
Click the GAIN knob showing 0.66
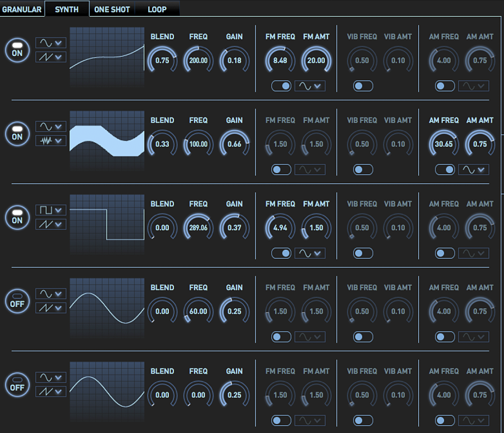coord(234,144)
